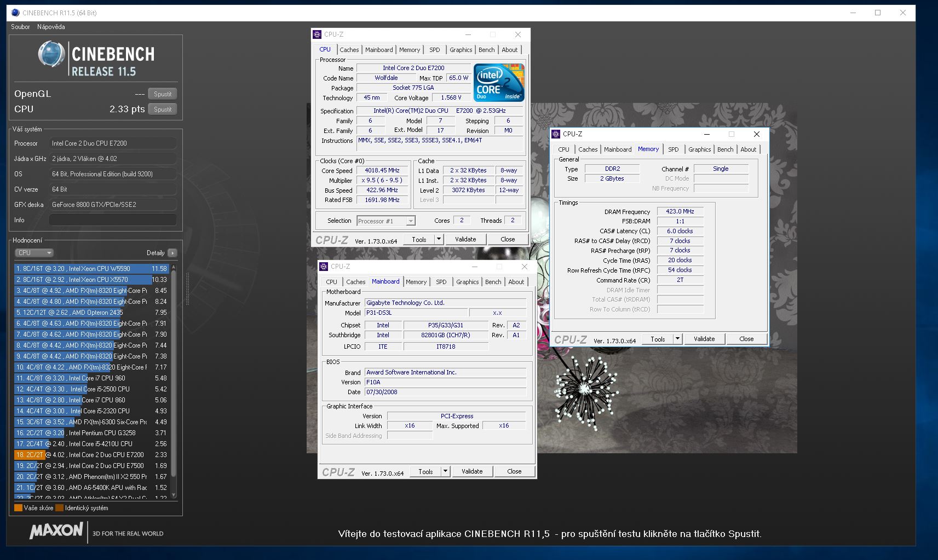Click the motherboard model P31-DS3L field
The height and width of the screenshot is (560, 938).
tap(416, 313)
